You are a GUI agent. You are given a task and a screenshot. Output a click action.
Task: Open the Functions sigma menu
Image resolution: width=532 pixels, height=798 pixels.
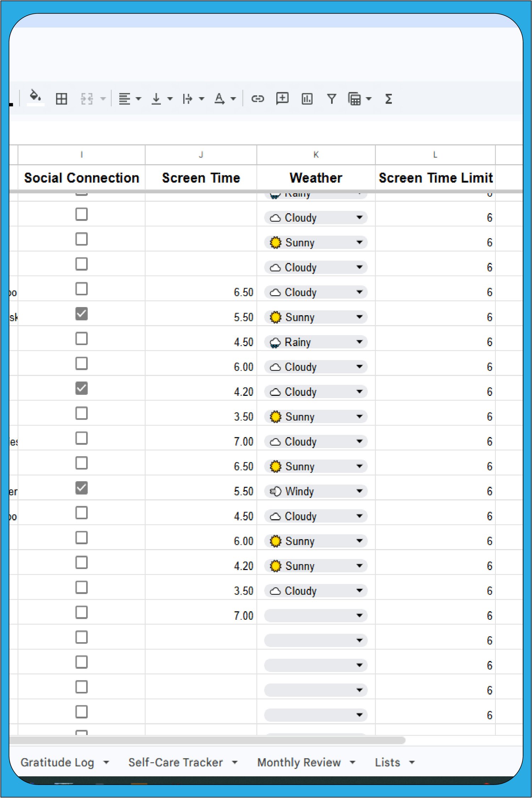[x=388, y=99]
